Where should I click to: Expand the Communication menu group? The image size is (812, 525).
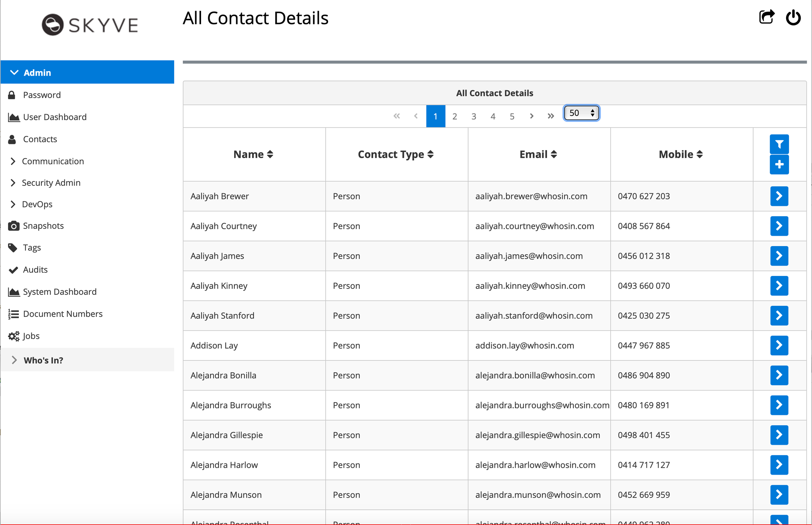point(53,161)
